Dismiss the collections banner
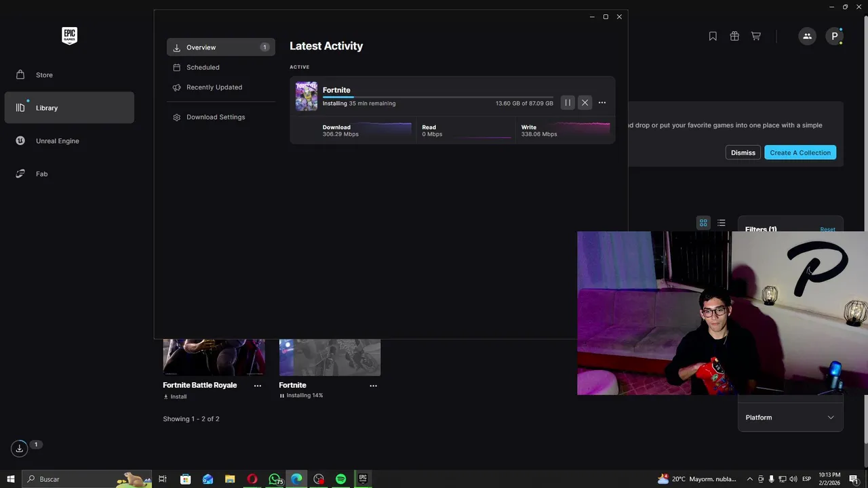Image resolution: width=868 pixels, height=488 pixels. point(743,152)
